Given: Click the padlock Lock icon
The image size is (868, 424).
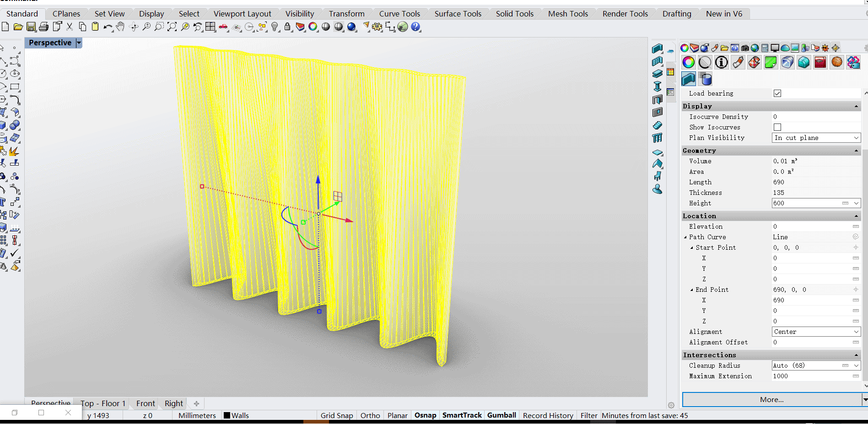Looking at the screenshot, I should (287, 27).
